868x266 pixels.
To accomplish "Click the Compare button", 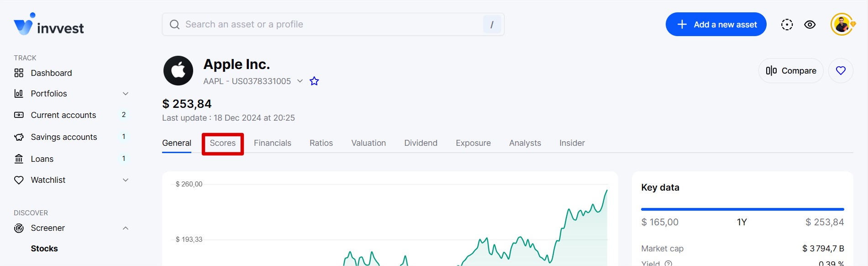I will click(791, 71).
